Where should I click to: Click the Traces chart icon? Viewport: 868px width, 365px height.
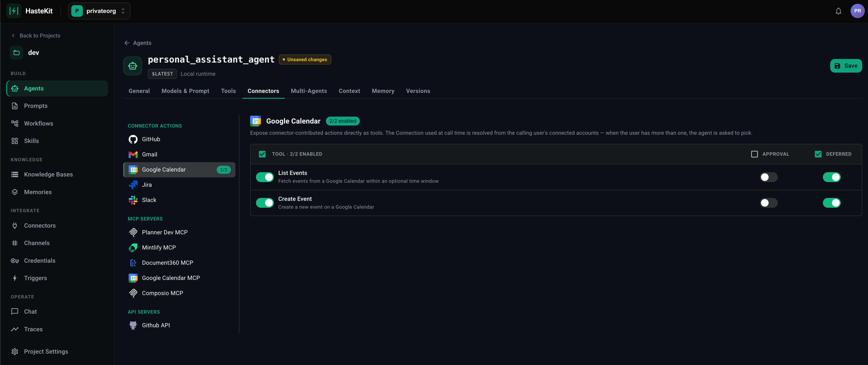click(x=15, y=329)
